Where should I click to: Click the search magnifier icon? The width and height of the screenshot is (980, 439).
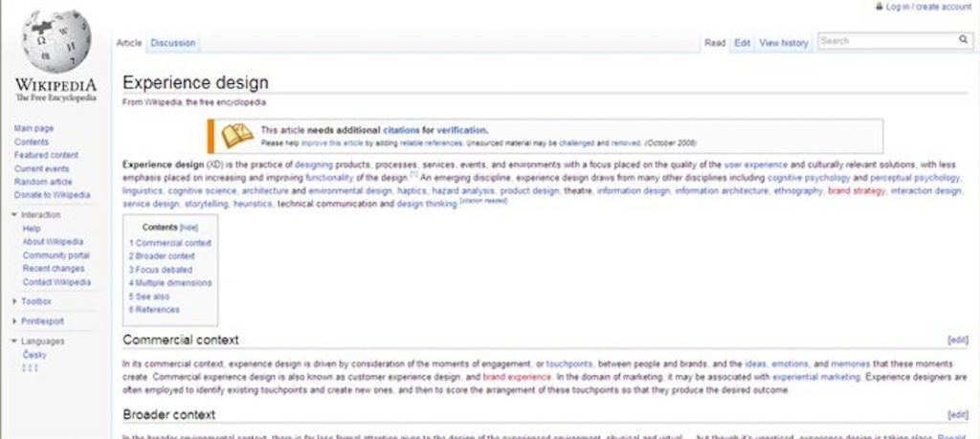[x=963, y=40]
